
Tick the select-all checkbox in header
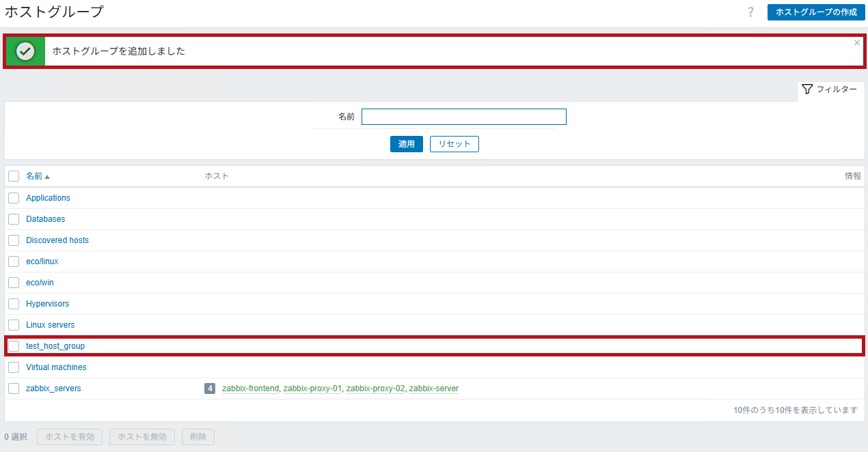pos(14,176)
